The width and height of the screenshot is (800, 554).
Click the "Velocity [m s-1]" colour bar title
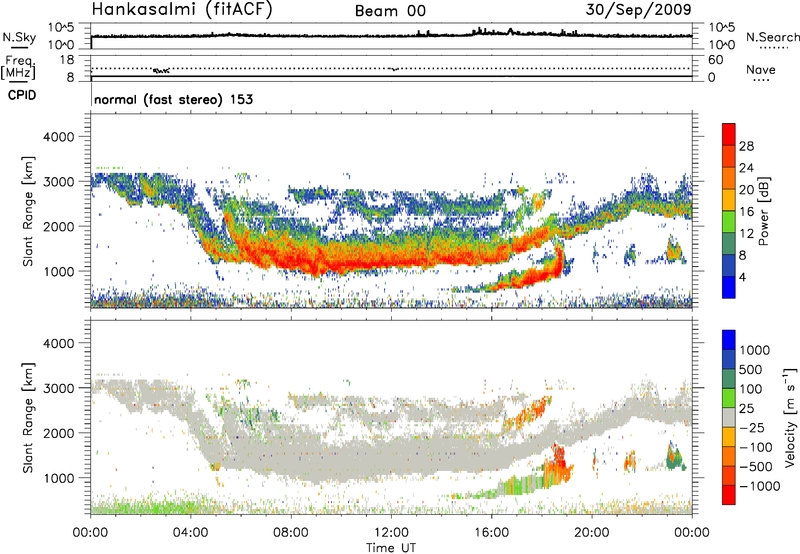790,417
